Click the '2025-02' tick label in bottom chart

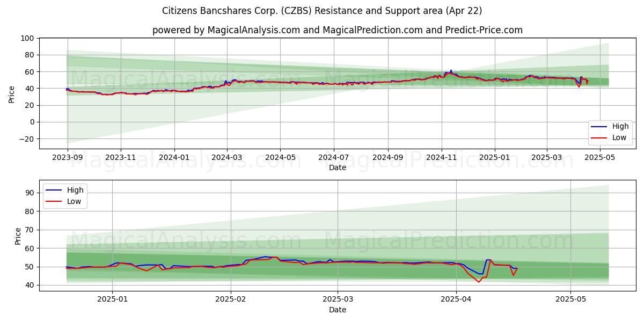pyautogui.click(x=230, y=300)
